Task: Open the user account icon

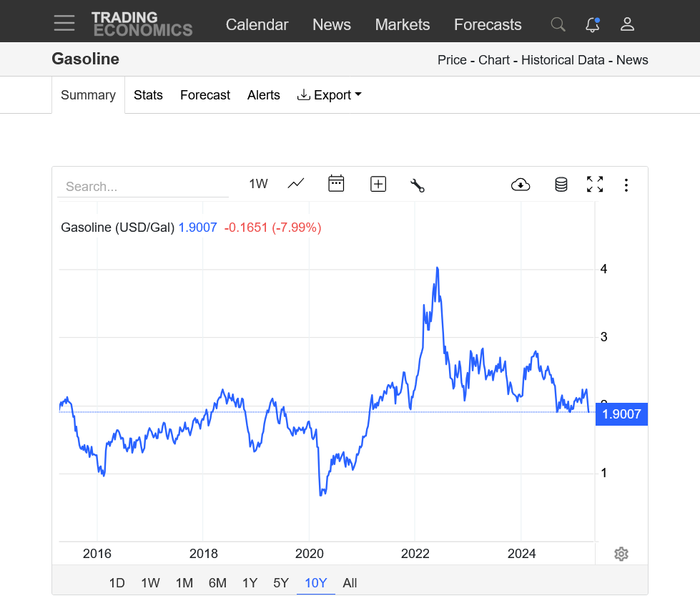Action: [627, 24]
